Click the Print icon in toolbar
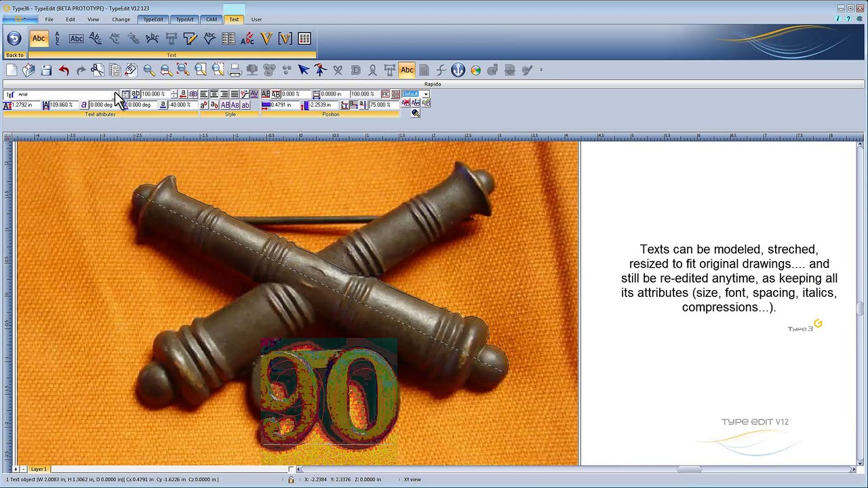The image size is (868, 488). pyautogui.click(x=235, y=70)
